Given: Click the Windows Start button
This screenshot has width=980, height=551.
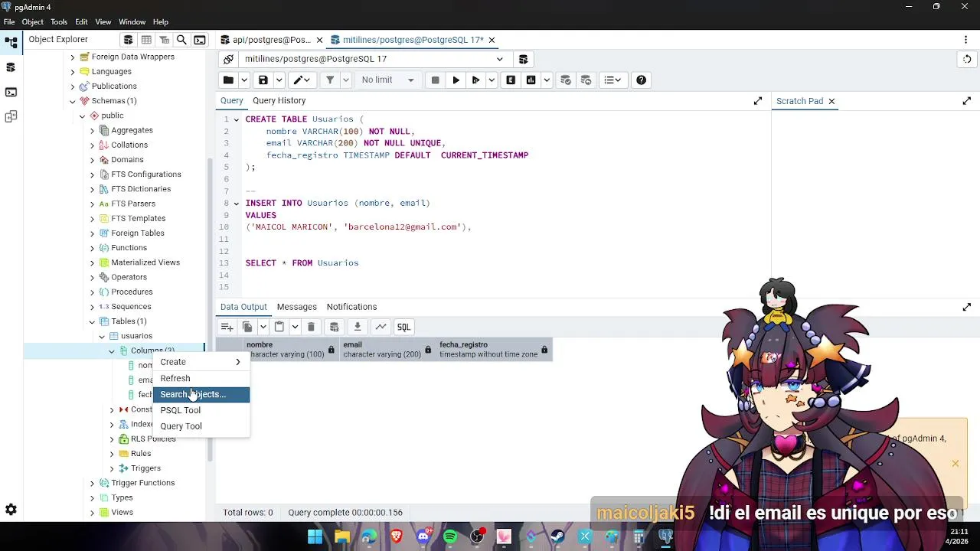Looking at the screenshot, I should (x=315, y=536).
